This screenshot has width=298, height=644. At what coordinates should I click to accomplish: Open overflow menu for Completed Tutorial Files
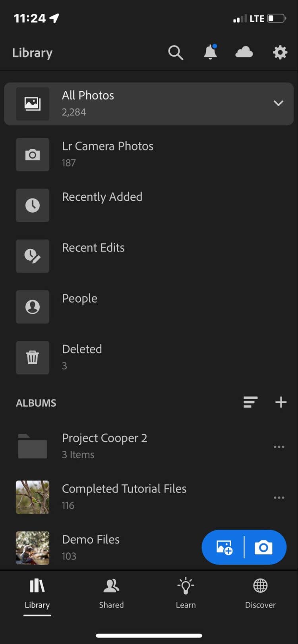[279, 497]
